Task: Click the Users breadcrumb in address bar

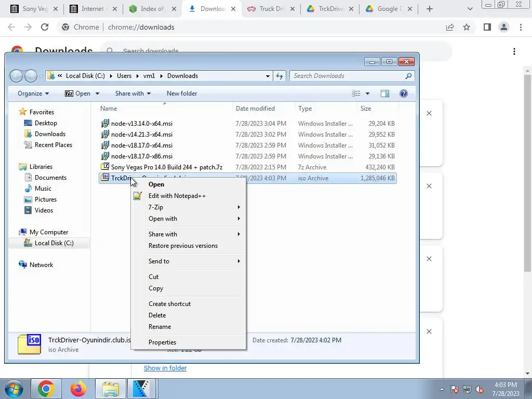Action: tap(124, 76)
